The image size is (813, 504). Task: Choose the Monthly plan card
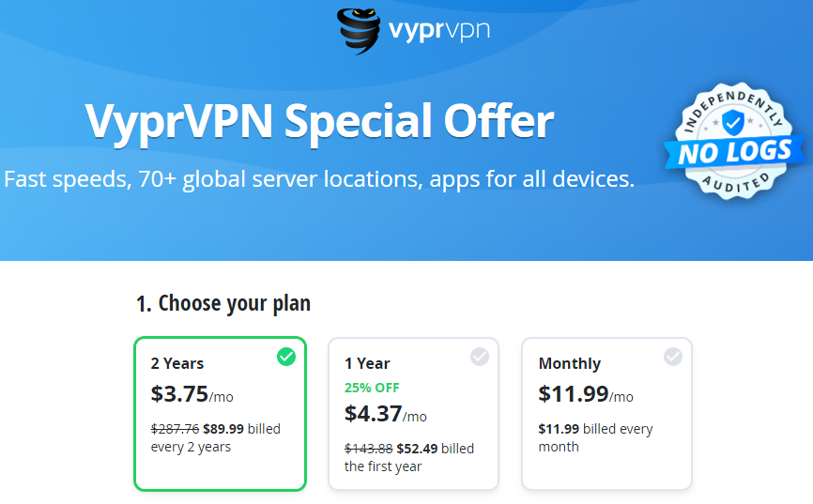coord(607,414)
